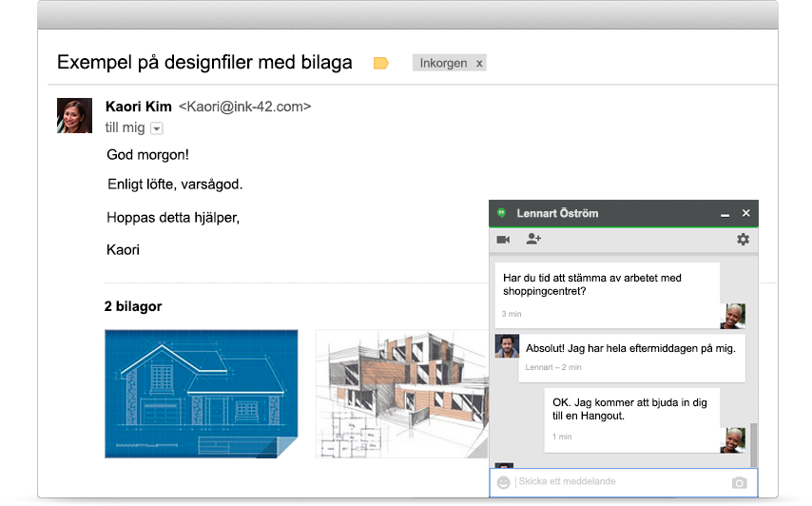Close the Lennart Öström chat window

(745, 213)
